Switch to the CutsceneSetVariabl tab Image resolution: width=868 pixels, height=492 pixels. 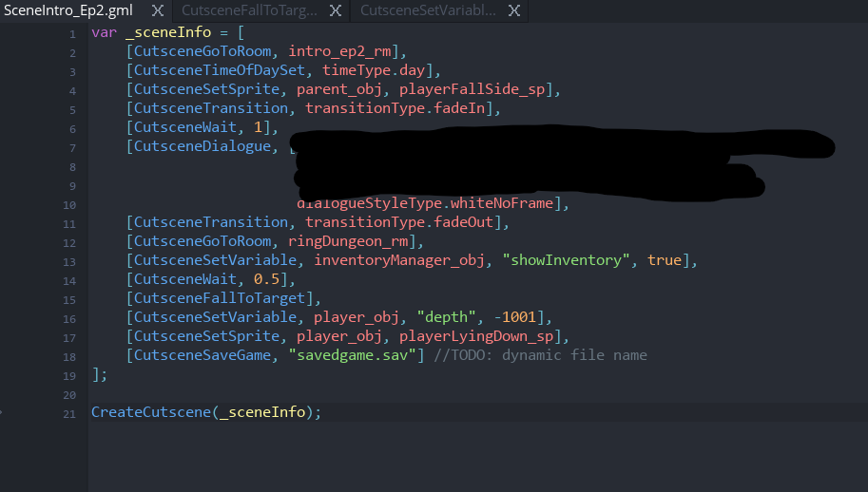pos(428,10)
